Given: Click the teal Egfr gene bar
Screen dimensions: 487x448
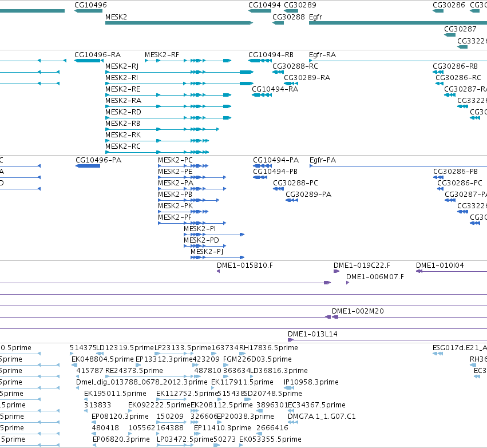Looking at the screenshot, I should [x=398, y=23].
